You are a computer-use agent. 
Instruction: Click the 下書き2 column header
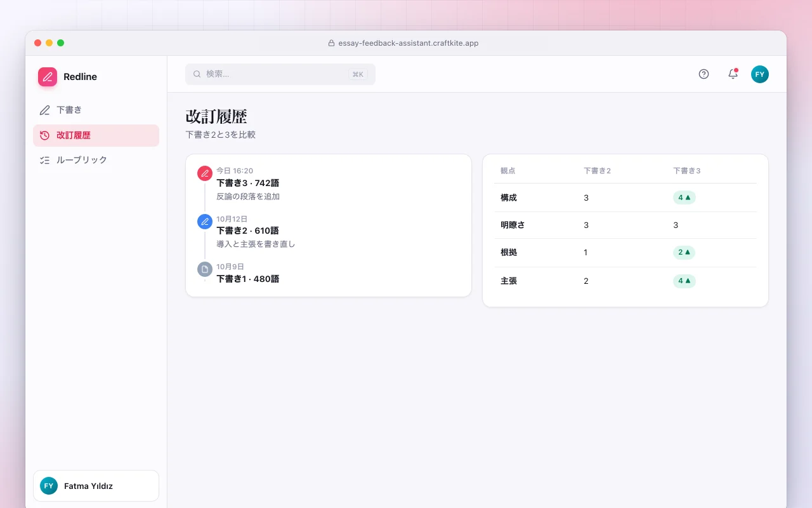click(x=598, y=171)
